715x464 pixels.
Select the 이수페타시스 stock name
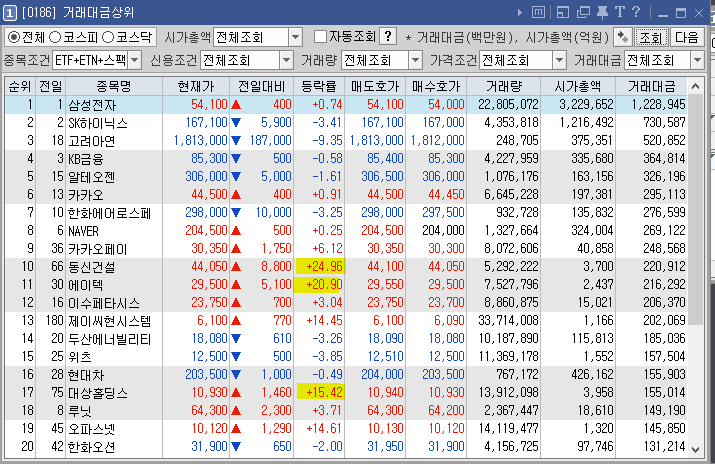[x=104, y=303]
